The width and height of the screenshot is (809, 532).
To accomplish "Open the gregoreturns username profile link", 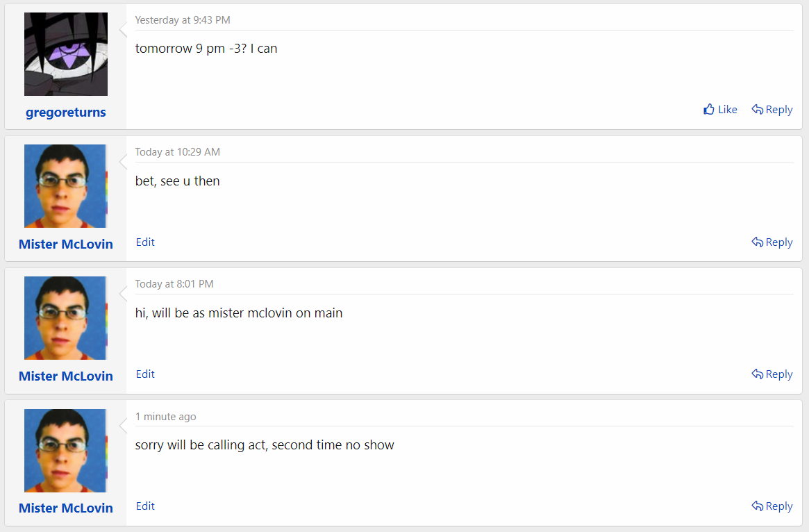I will (x=66, y=113).
